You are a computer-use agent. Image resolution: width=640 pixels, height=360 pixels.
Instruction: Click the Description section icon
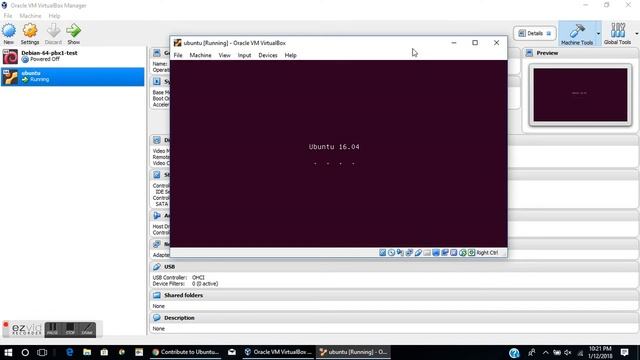[157, 318]
